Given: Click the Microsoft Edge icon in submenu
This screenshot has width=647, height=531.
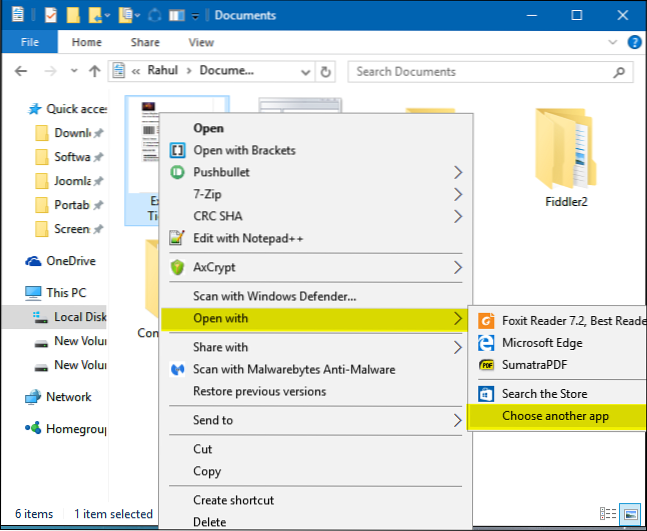Looking at the screenshot, I should [486, 343].
